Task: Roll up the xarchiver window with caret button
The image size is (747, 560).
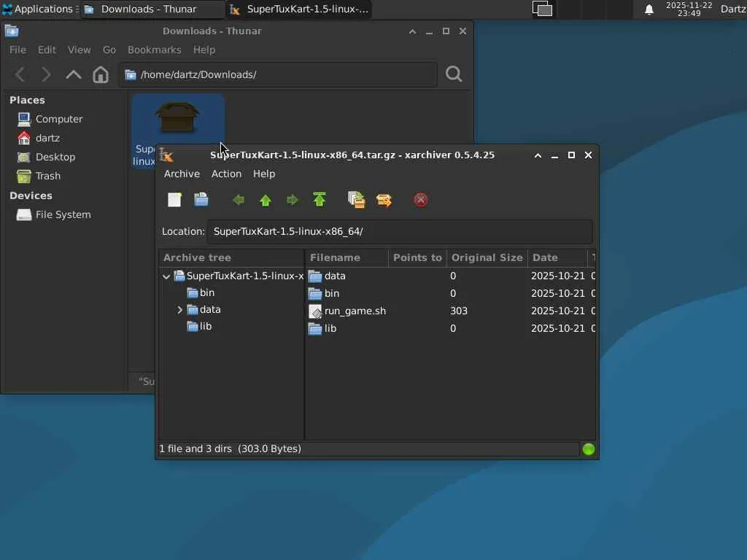Action: (538, 155)
